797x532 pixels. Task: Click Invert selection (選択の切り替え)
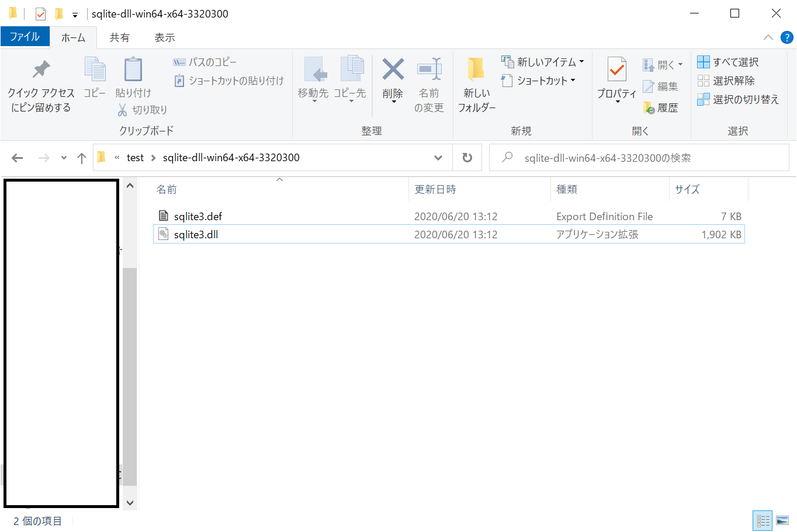tap(738, 99)
